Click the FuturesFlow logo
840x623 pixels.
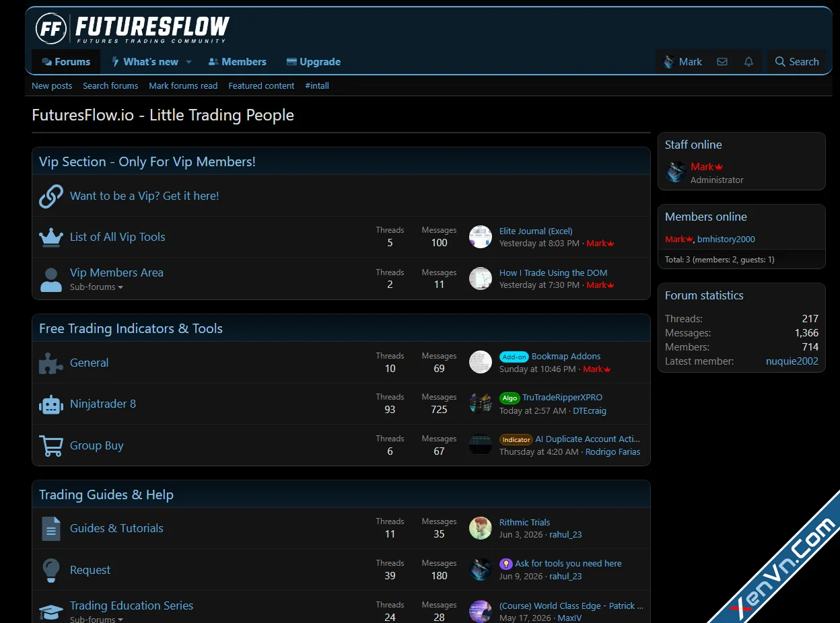(133, 28)
